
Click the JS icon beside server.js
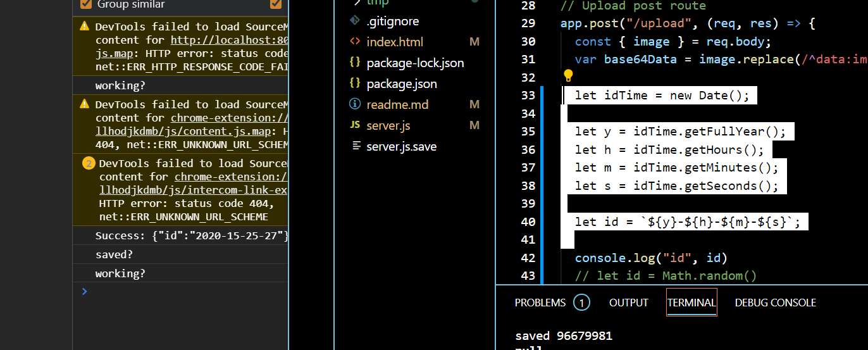coord(355,125)
